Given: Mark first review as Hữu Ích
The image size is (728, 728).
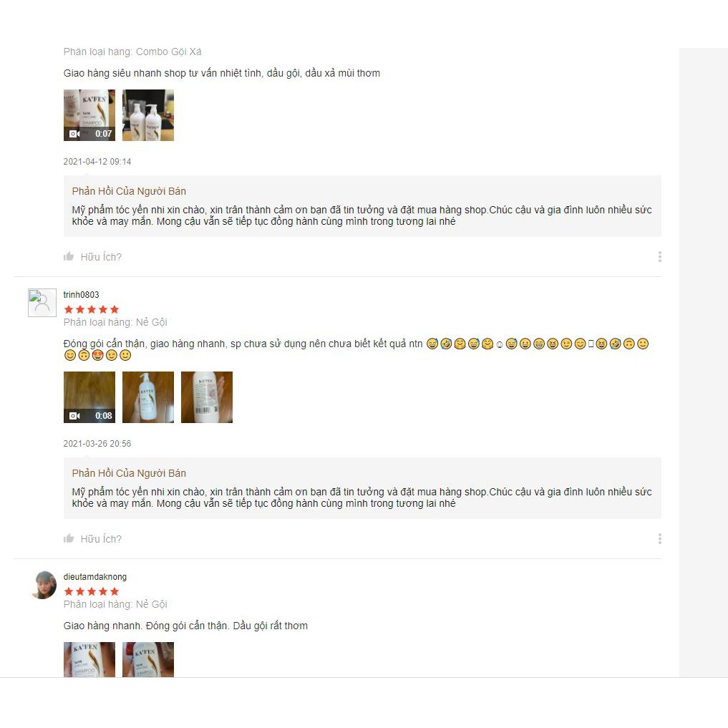Looking at the screenshot, I should pos(101,257).
